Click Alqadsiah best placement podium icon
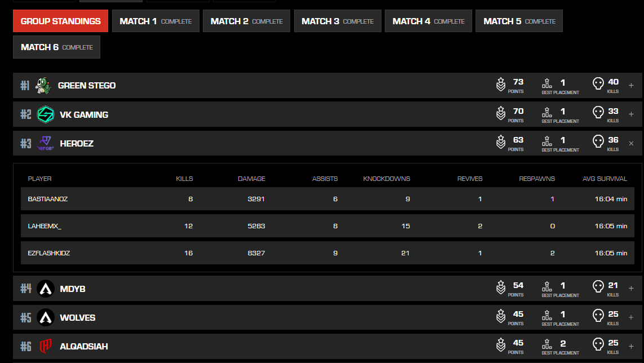The width and height of the screenshot is (644, 363). tap(547, 344)
